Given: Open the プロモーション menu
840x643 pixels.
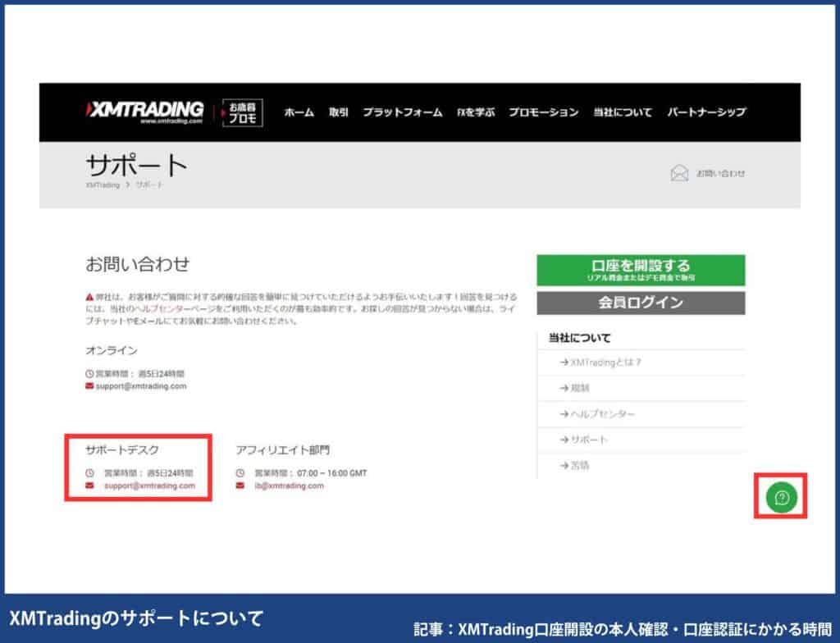Looking at the screenshot, I should [544, 112].
